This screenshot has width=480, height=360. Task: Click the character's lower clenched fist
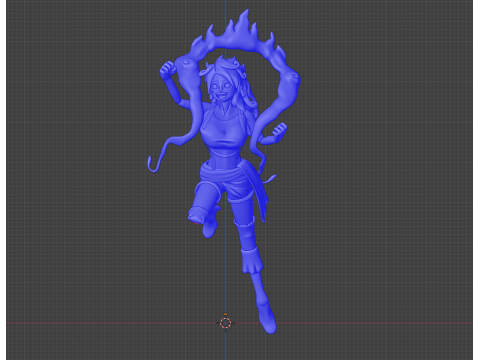point(279,130)
